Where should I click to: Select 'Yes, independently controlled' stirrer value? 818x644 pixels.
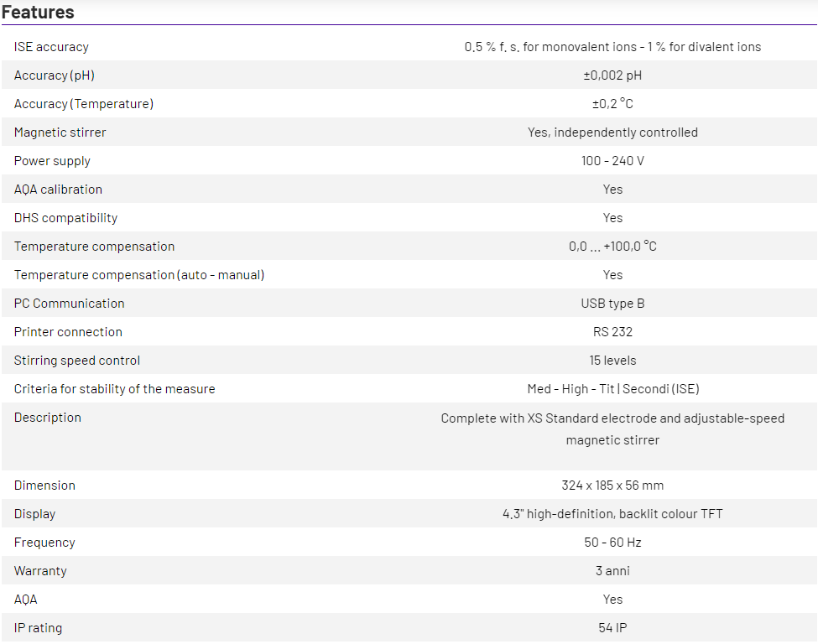[612, 132]
